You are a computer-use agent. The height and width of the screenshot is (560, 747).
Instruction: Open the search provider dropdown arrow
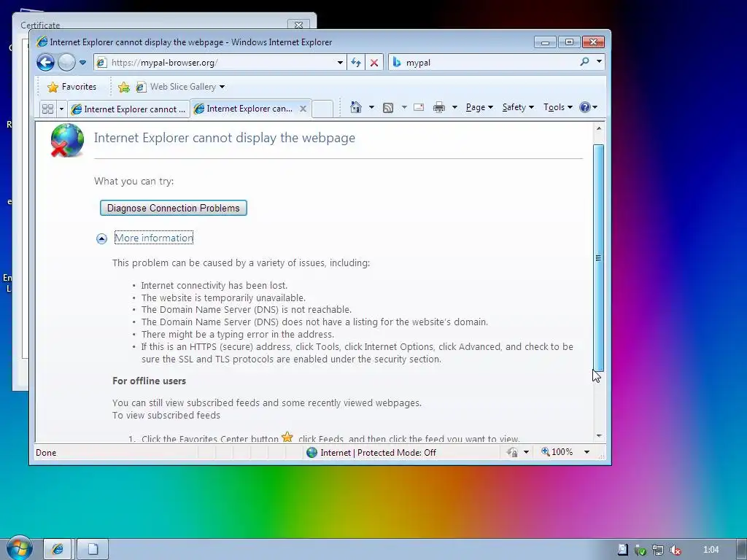coord(599,62)
